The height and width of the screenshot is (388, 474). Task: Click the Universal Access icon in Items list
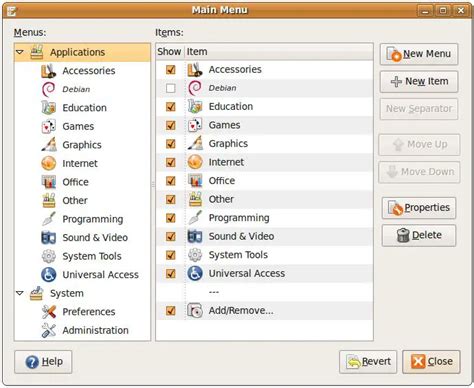point(195,273)
